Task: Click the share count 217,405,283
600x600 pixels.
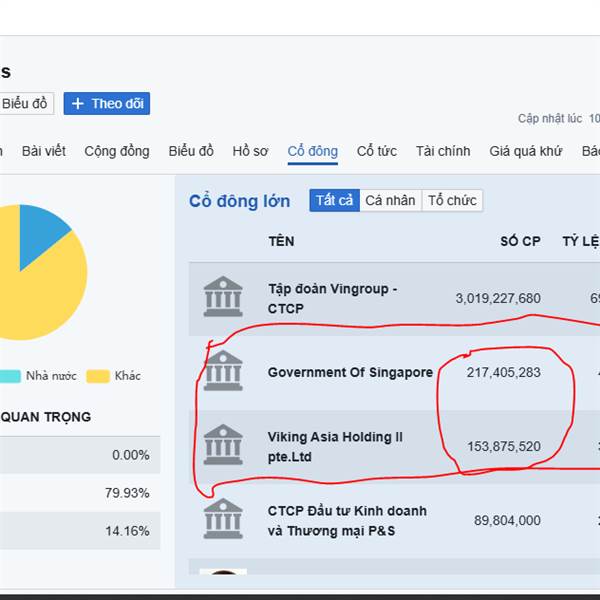Action: (503, 372)
